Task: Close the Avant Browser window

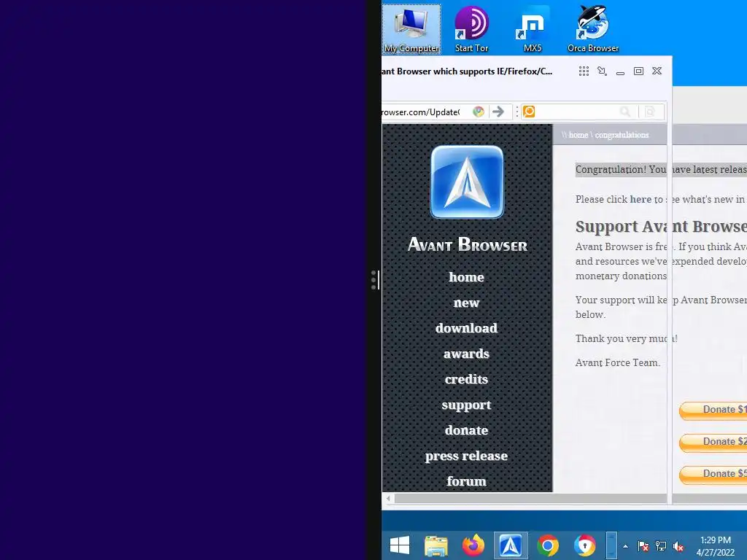Action: (x=657, y=71)
